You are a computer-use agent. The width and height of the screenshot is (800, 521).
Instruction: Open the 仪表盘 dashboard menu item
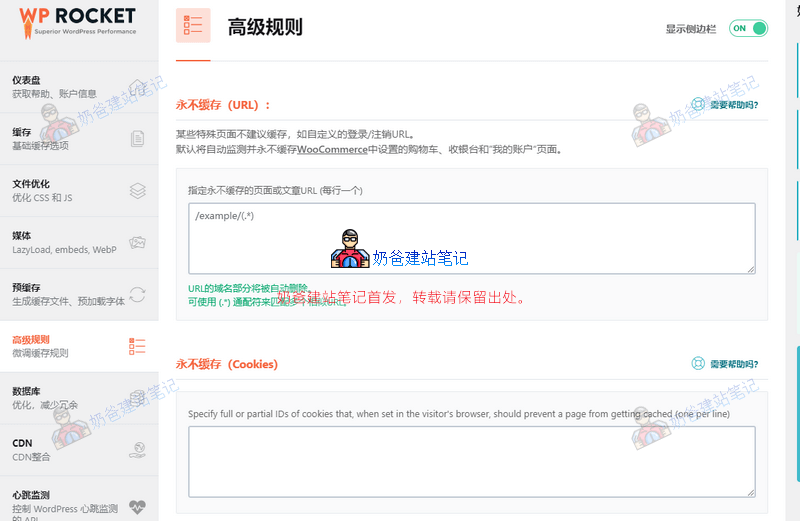point(79,87)
